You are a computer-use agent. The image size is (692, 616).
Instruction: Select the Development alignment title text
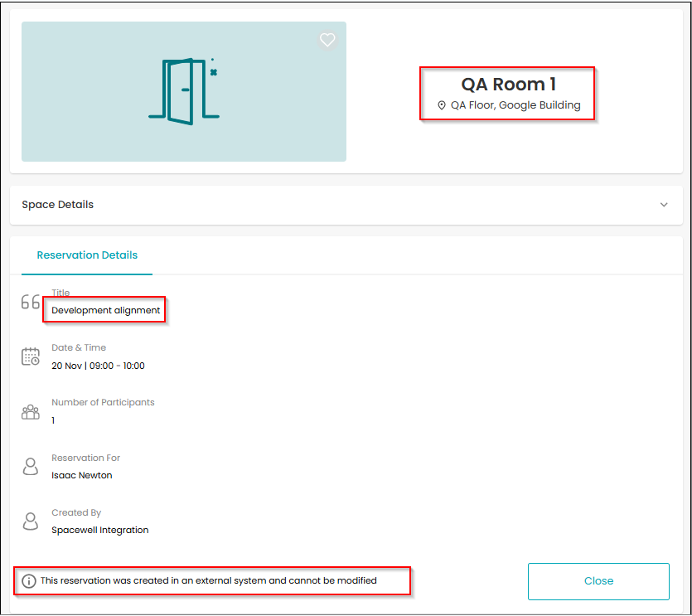click(x=105, y=310)
